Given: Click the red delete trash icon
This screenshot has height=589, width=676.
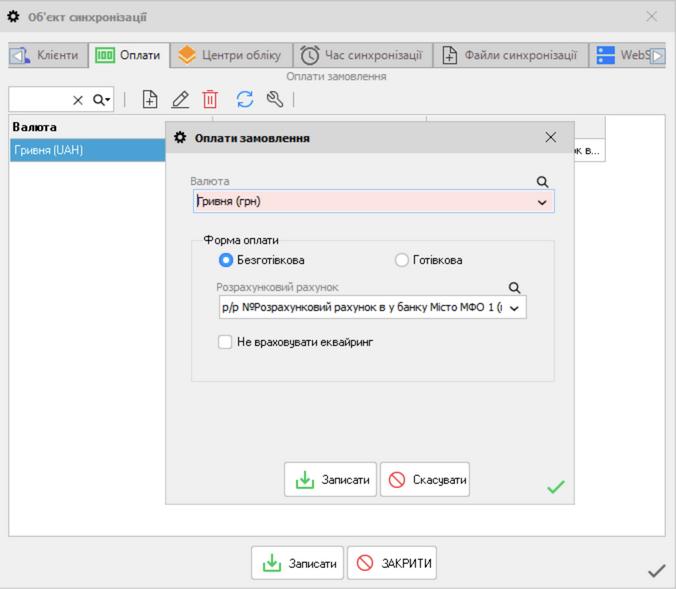Looking at the screenshot, I should pyautogui.click(x=210, y=99).
